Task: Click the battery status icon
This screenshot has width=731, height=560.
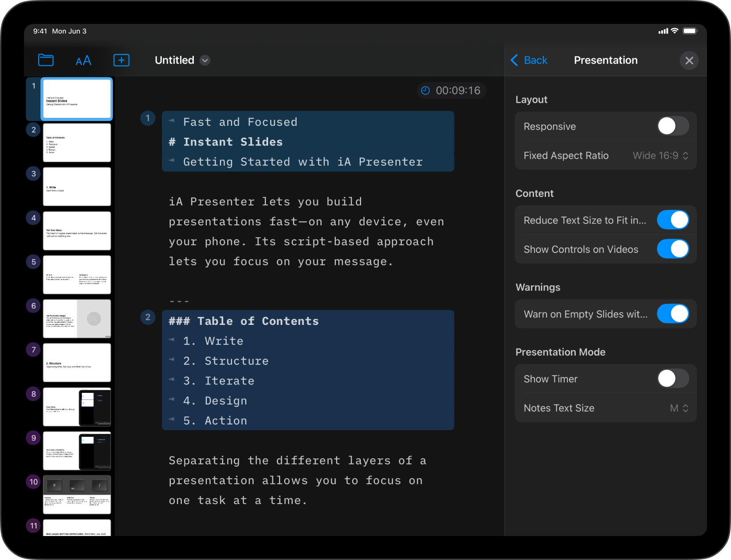Action: [691, 31]
